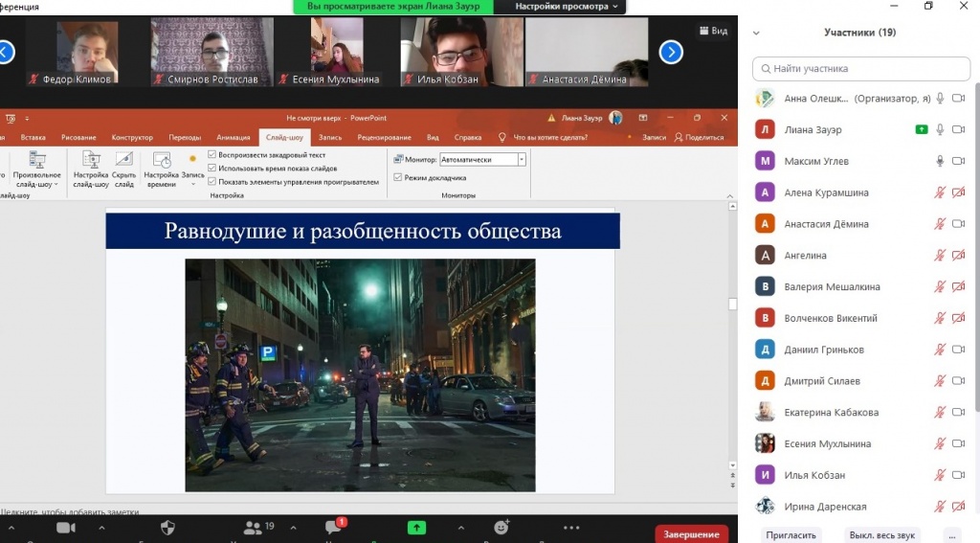Open the Монитор dropdown set to Автоматически

pyautogui.click(x=522, y=160)
